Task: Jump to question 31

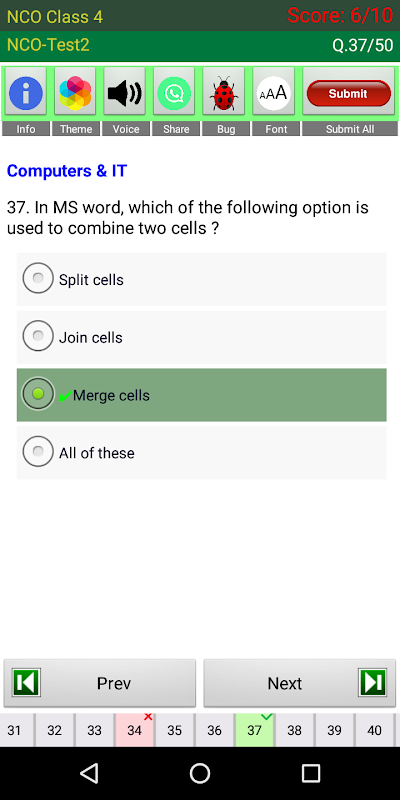Action: (x=15, y=730)
